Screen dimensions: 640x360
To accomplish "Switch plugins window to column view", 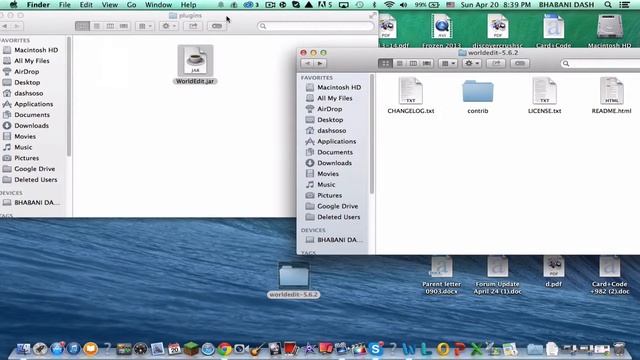I will 110,26.
